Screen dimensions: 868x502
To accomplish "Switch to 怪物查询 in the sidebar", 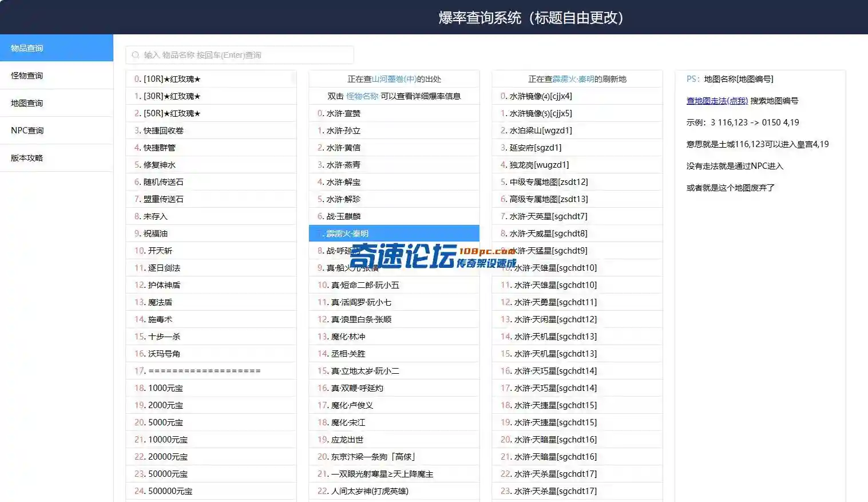I will tap(57, 76).
